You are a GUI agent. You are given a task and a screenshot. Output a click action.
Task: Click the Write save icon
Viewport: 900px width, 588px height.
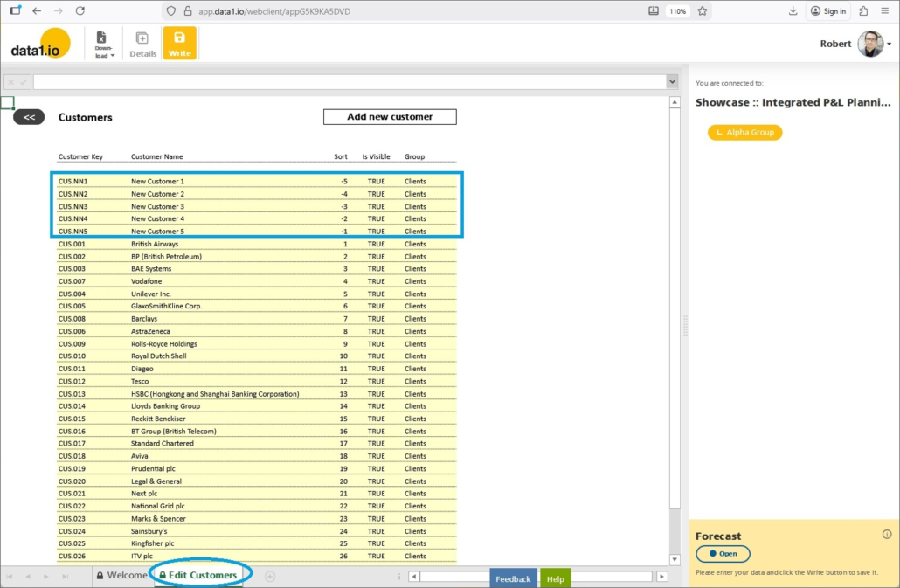point(179,43)
